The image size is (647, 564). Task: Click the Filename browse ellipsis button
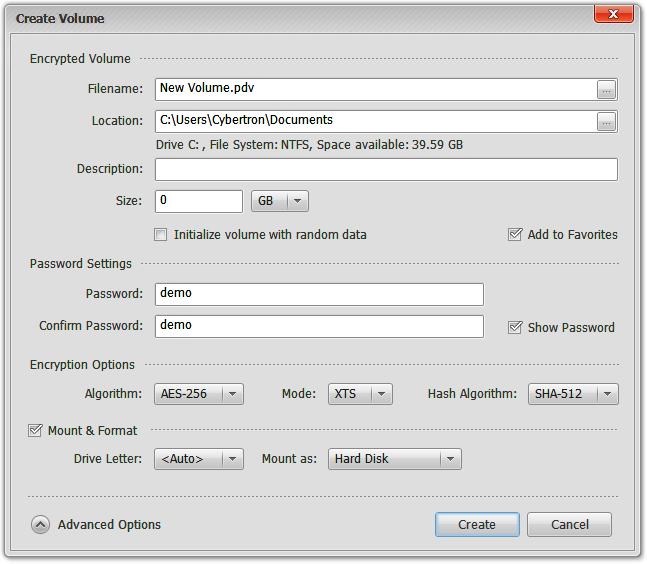(x=606, y=90)
